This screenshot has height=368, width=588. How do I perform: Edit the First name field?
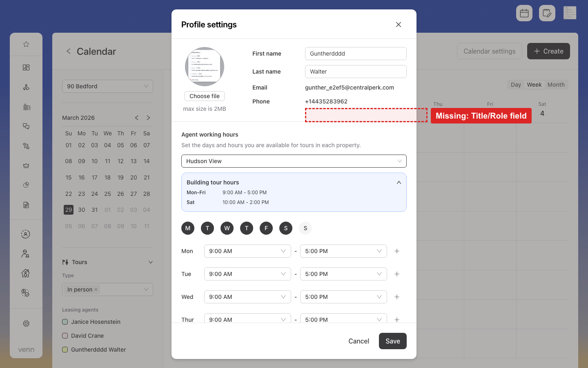356,54
